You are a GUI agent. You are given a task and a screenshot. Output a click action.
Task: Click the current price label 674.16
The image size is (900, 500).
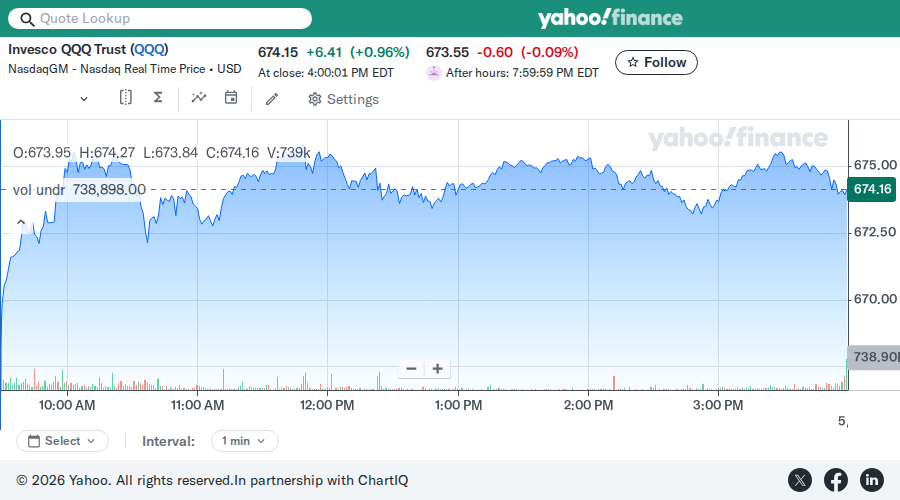tap(872, 189)
